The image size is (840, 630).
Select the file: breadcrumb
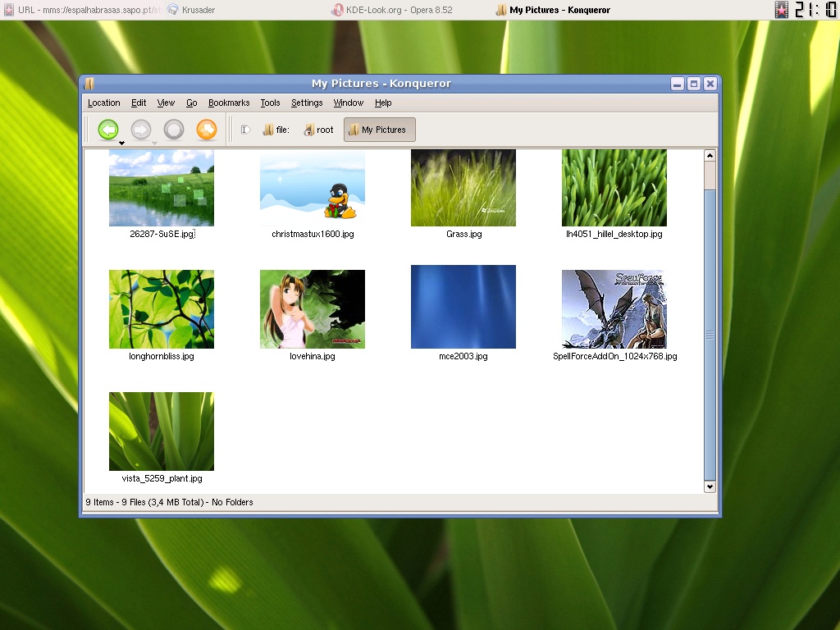click(x=276, y=130)
